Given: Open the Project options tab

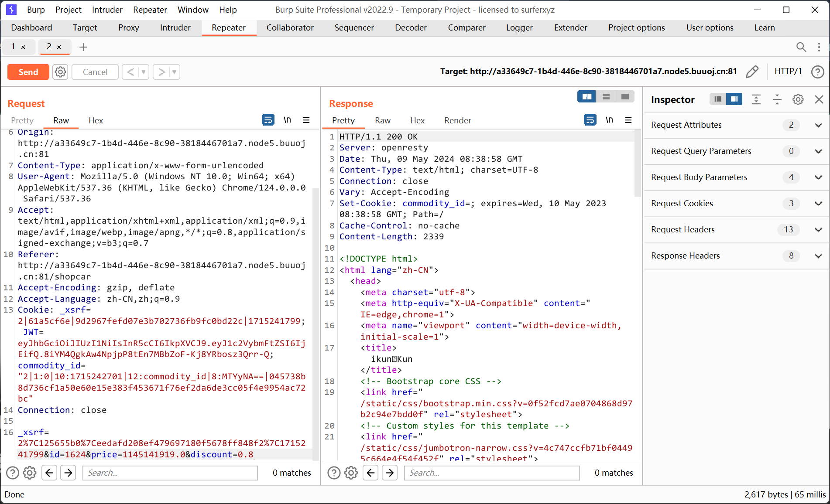Looking at the screenshot, I should pyautogui.click(x=636, y=27).
